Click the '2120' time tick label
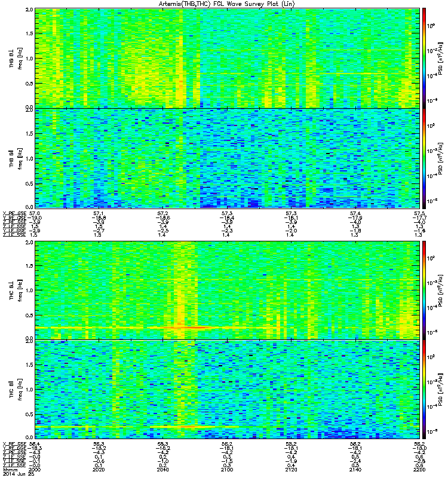448x478 pixels. (291, 470)
